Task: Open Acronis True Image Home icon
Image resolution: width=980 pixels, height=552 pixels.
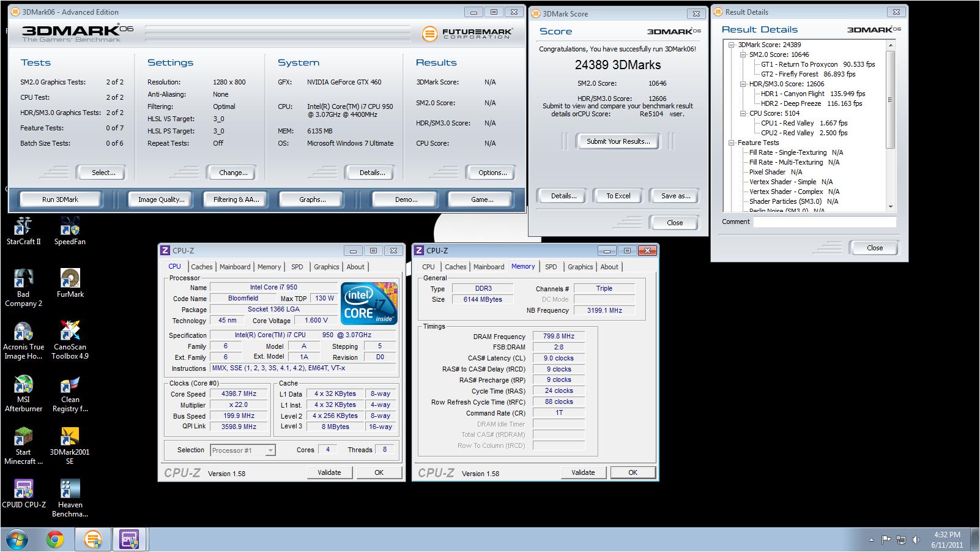Action: coord(23,340)
